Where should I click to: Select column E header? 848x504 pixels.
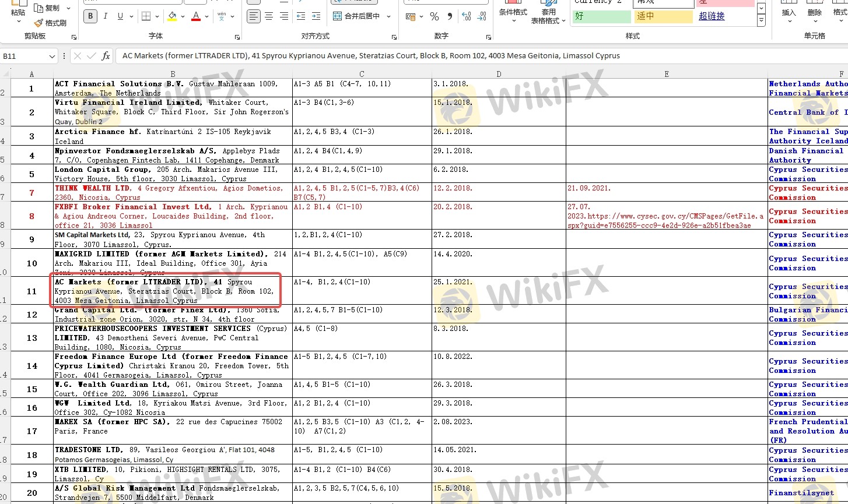click(x=667, y=74)
